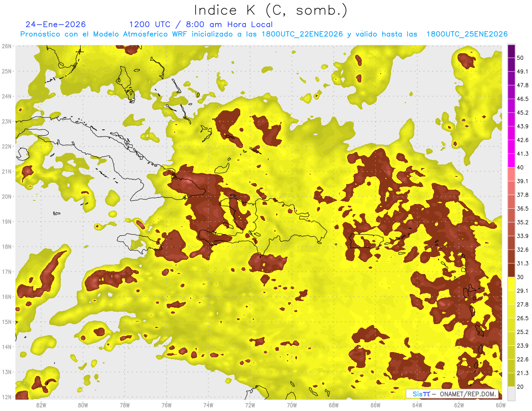This screenshot has height=411, width=532.
Task: Click the colorbar value '42.6'
Action: (x=523, y=140)
